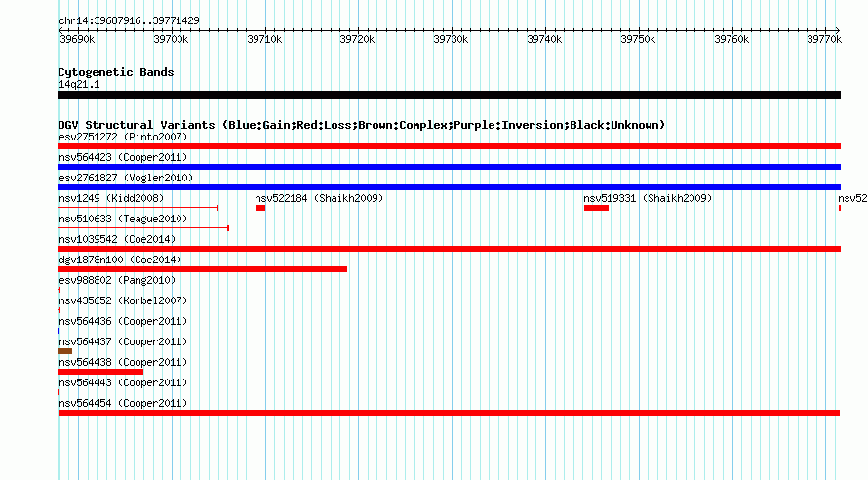The height and width of the screenshot is (480, 868).
Task: Select the 39700k ruler position
Action: point(171,39)
